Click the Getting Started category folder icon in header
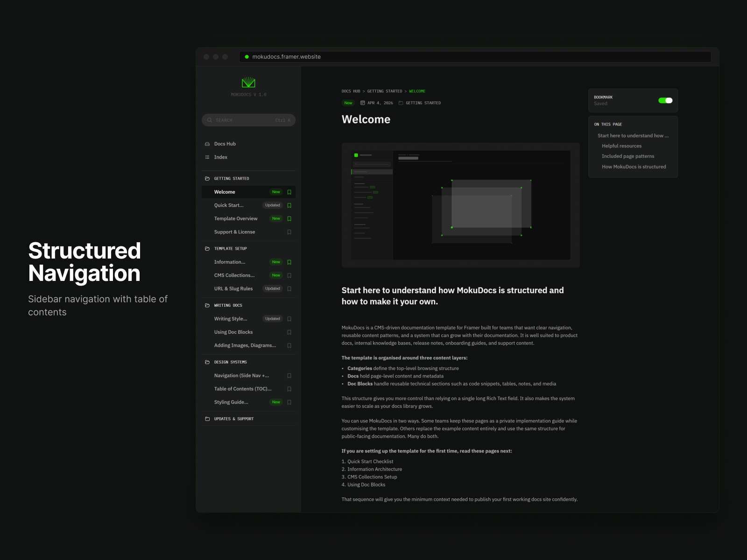Viewport: 747px width, 560px height. (401, 103)
